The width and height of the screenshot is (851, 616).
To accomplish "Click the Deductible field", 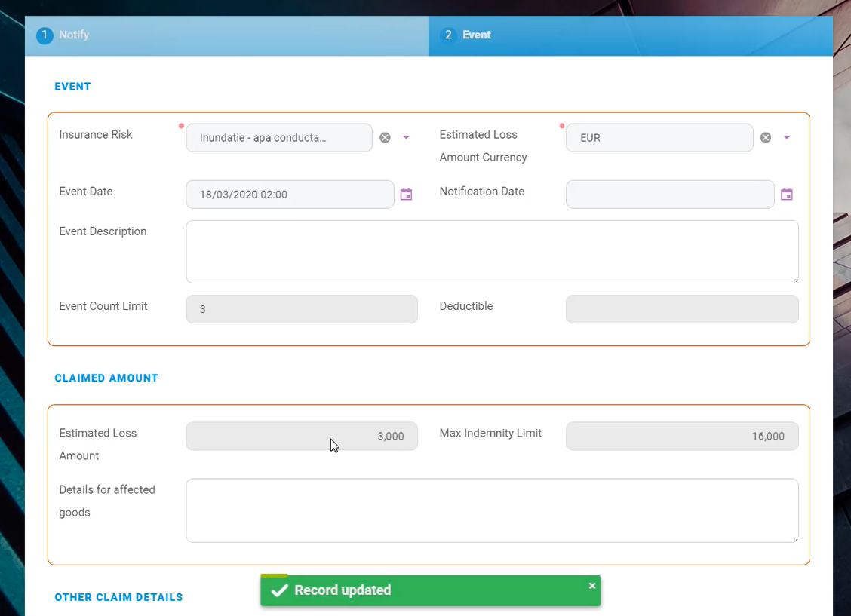I will (681, 309).
